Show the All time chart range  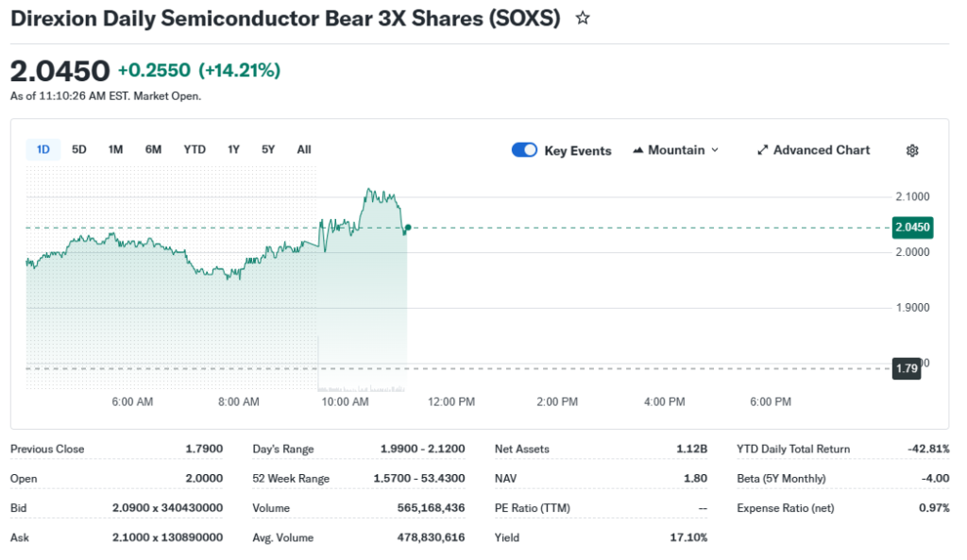point(304,149)
